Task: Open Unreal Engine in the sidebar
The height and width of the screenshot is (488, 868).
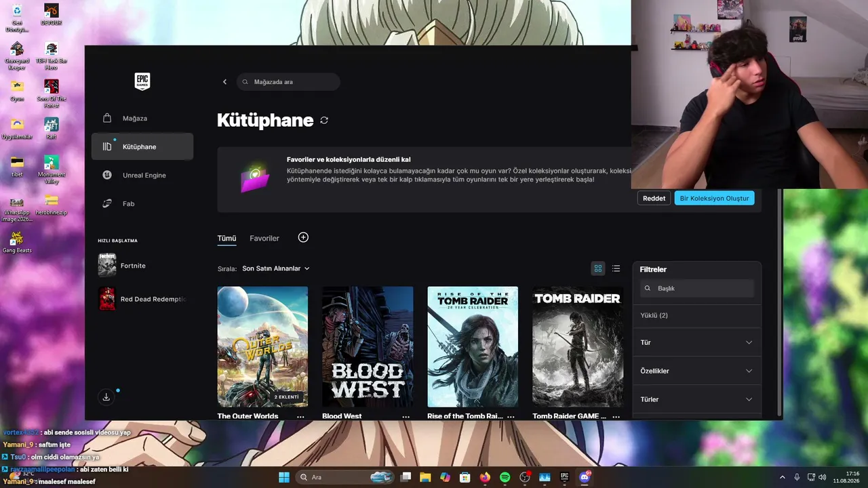Action: (x=142, y=175)
